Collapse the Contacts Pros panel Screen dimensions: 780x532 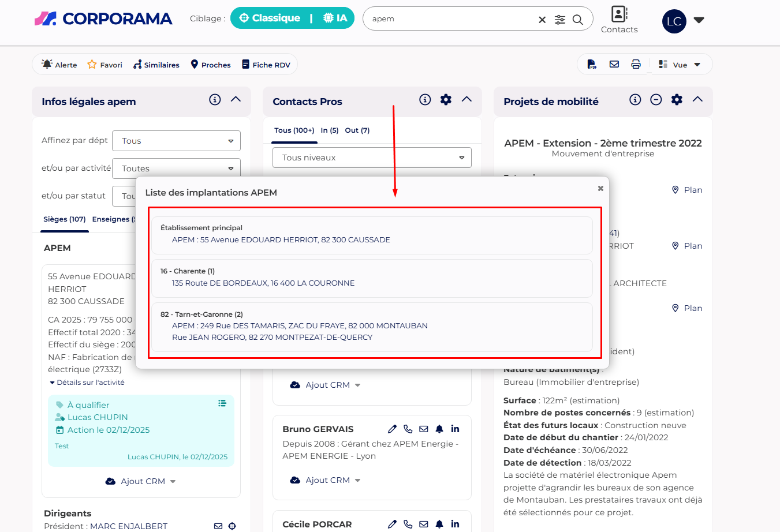tap(466, 100)
